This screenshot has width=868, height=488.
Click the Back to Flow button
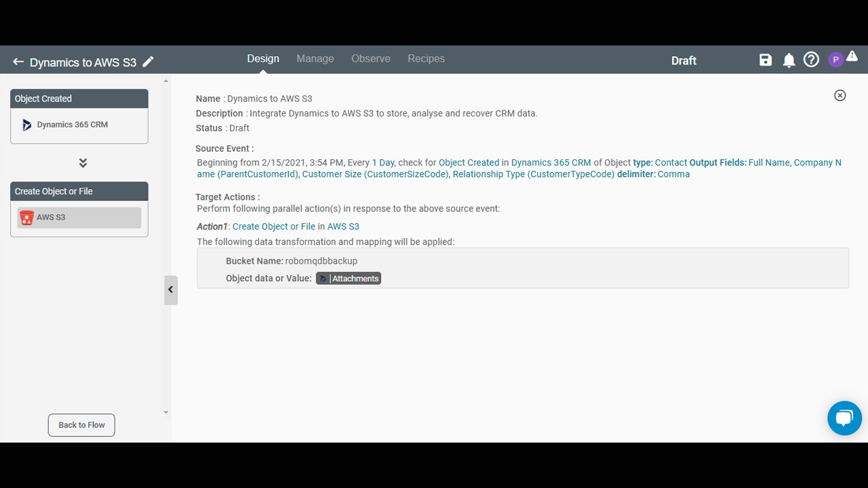(81, 425)
